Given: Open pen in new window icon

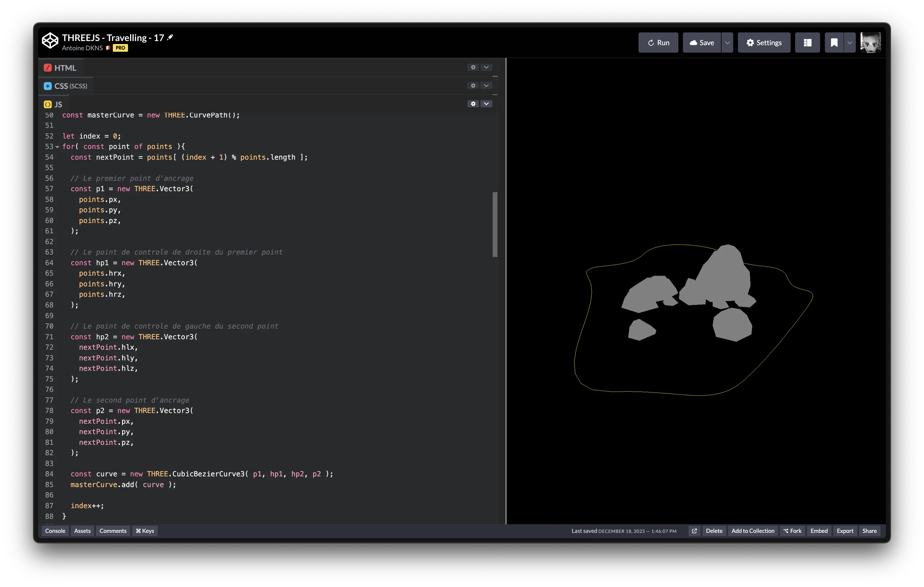Looking at the screenshot, I should [694, 531].
